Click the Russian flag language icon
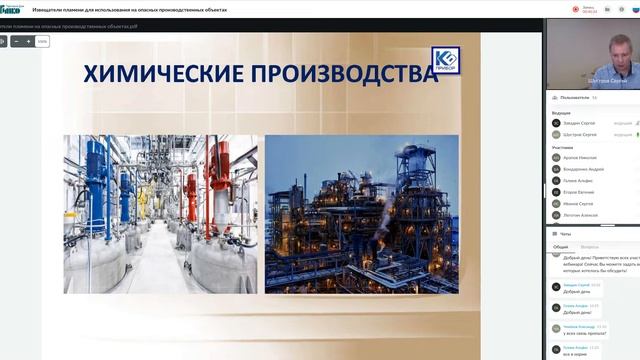Viewport: 640px width, 360px height. (636, 9)
